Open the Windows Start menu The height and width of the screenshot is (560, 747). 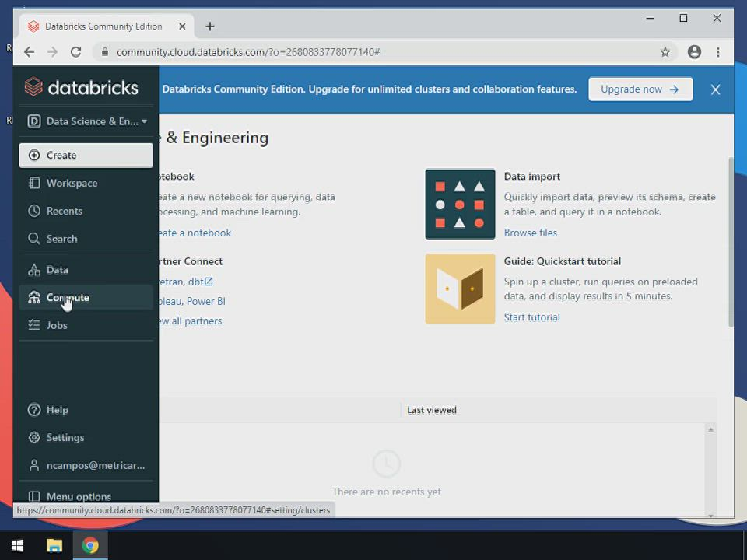tap(18, 545)
